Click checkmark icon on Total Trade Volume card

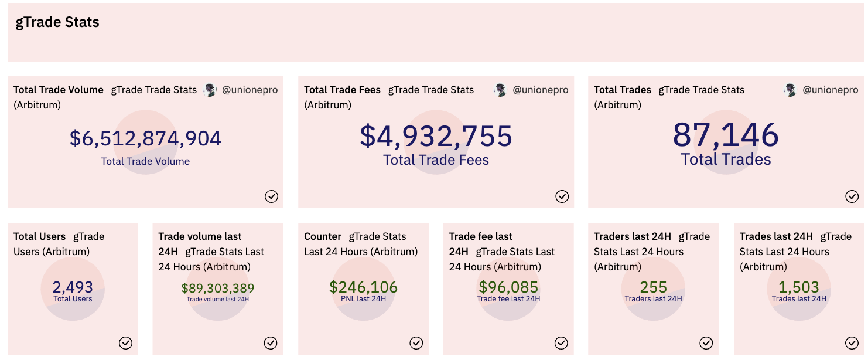pos(271,196)
